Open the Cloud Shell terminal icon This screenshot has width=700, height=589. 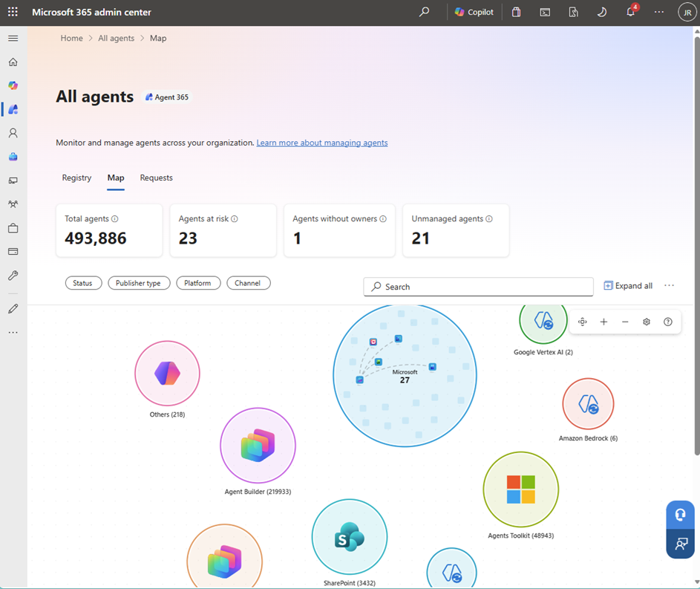545,12
